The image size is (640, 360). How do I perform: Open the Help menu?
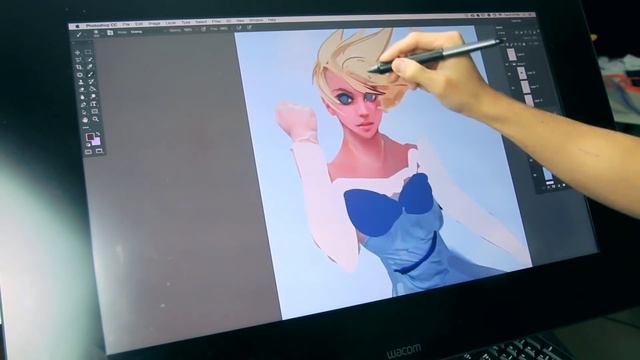click(x=272, y=20)
